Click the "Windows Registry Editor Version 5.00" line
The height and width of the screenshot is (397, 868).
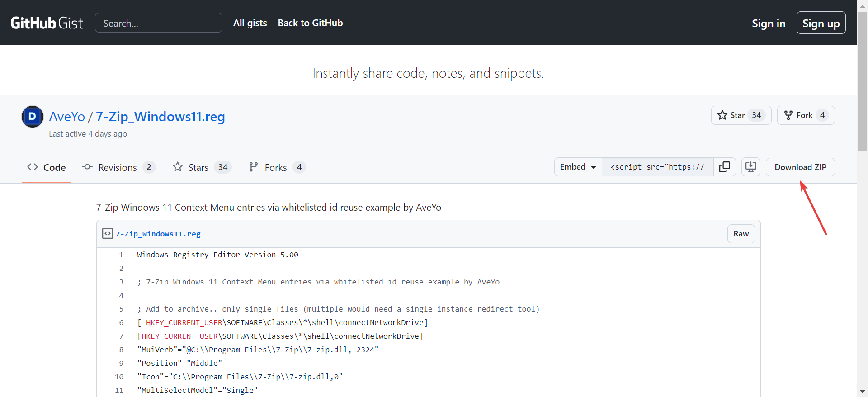pyautogui.click(x=218, y=255)
